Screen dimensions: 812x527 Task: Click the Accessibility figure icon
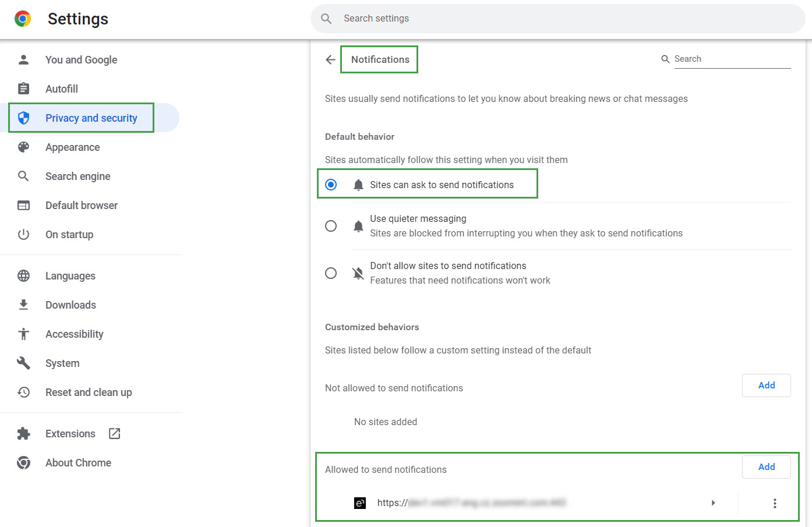pyautogui.click(x=23, y=334)
